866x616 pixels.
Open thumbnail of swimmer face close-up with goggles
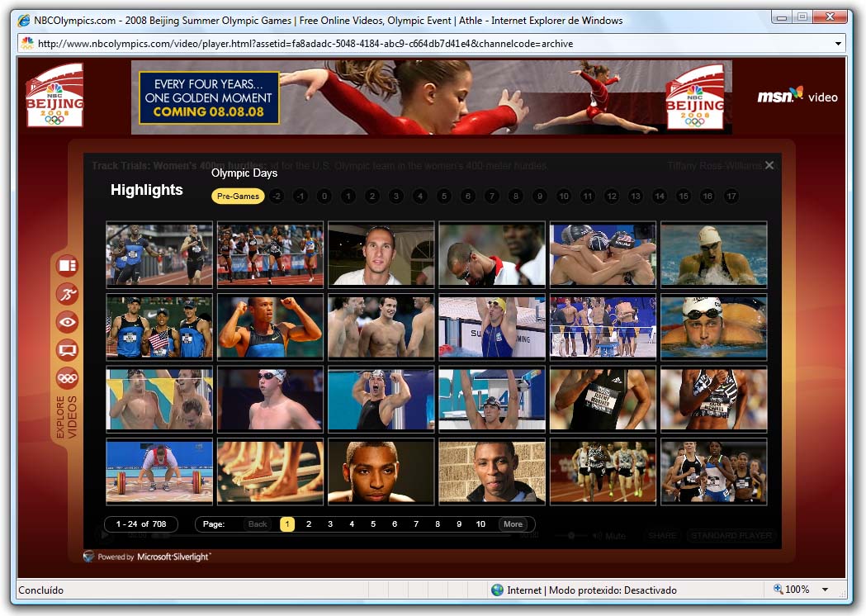coord(714,327)
